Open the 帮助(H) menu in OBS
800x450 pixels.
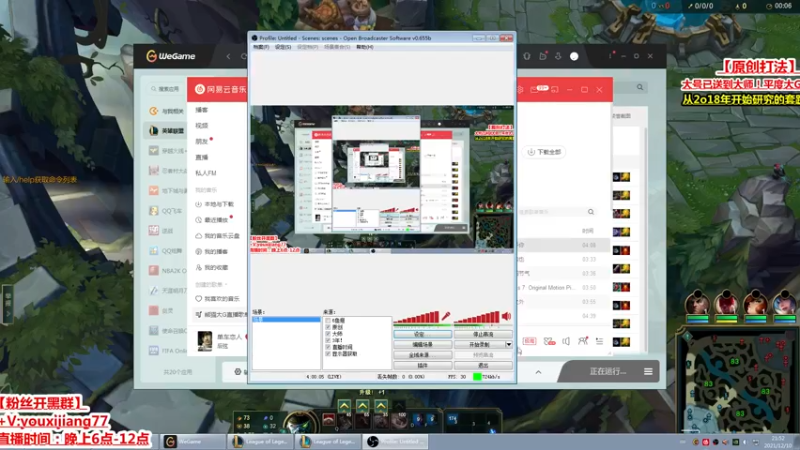[365, 47]
